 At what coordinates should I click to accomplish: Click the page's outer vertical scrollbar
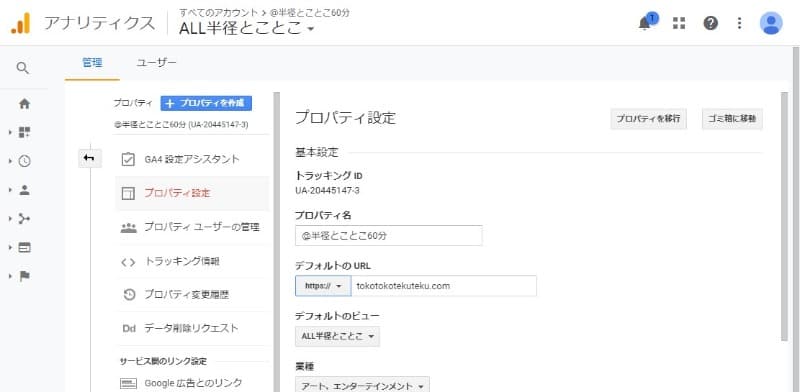click(x=796, y=219)
